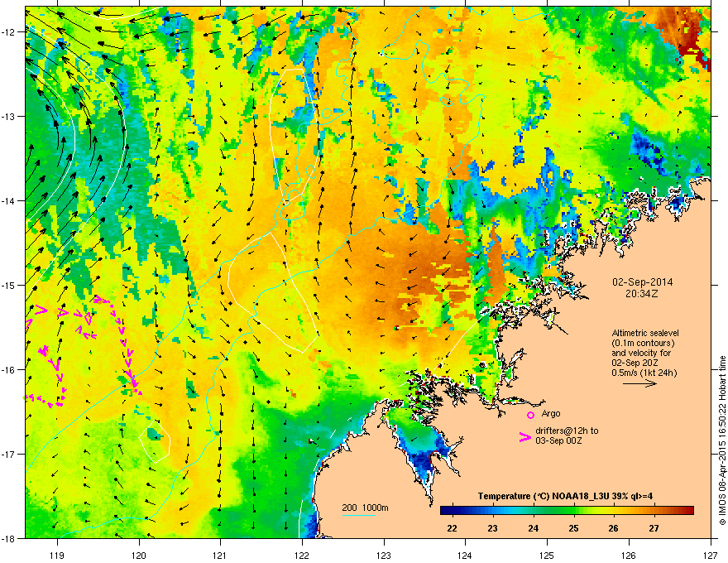The width and height of the screenshot is (728, 563).
Task: Click the Altimetric sealevel label
Action: (645, 333)
